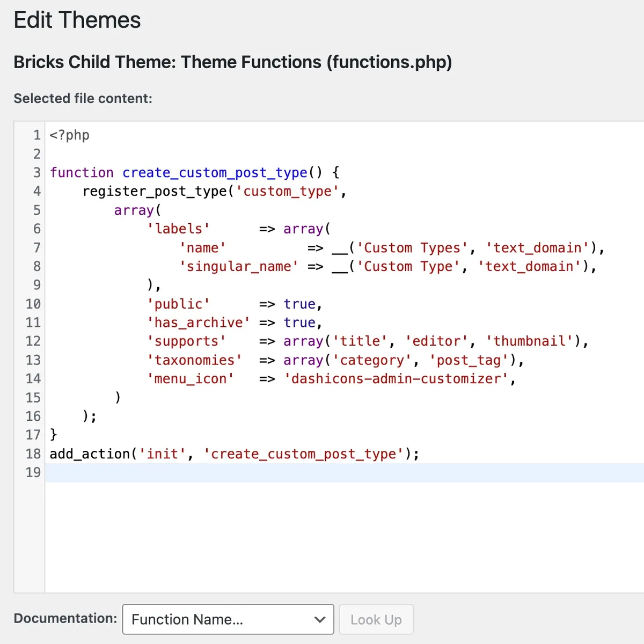Click the function name create_custom_post_type on line 3
Screen dimensions: 644x644
[x=215, y=173]
